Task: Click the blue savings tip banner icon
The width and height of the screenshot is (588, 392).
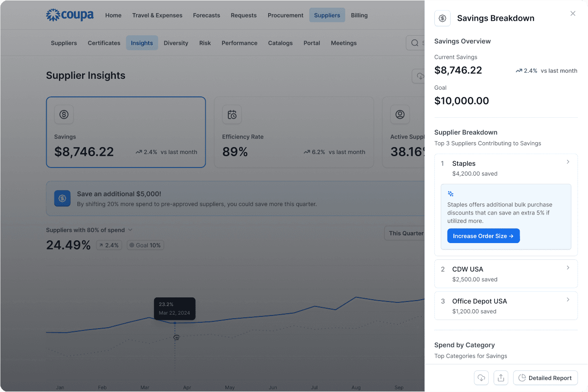Action: tap(63, 198)
